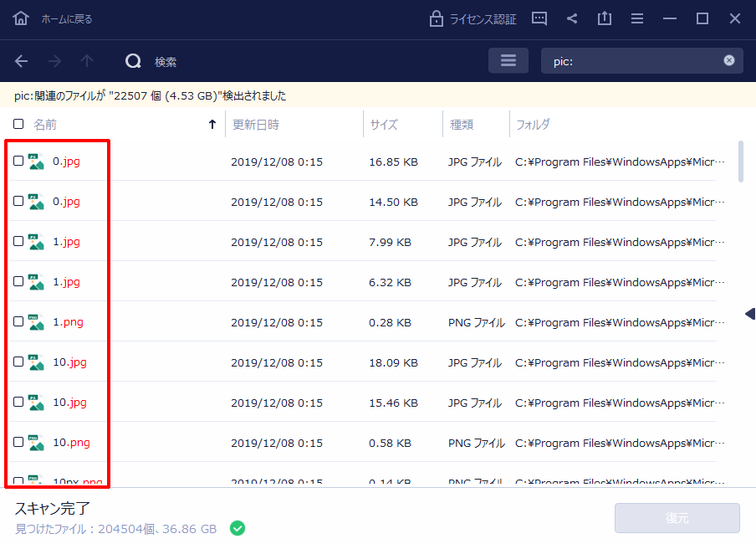Tick the checkbox for first 0.jpg

tap(18, 161)
